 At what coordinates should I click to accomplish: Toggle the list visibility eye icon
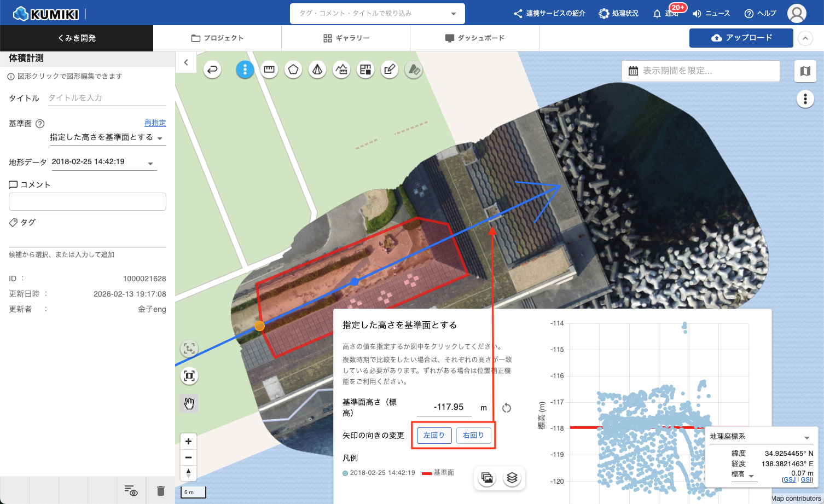click(x=131, y=490)
